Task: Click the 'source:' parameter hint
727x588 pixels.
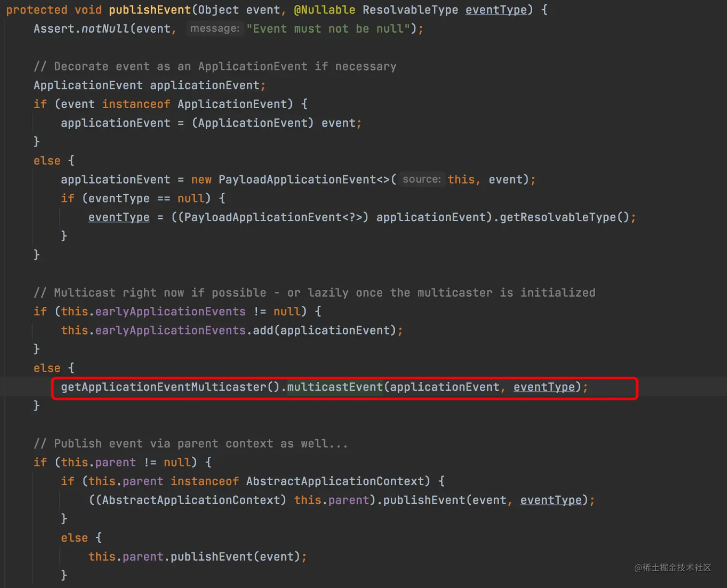Action: point(422,179)
